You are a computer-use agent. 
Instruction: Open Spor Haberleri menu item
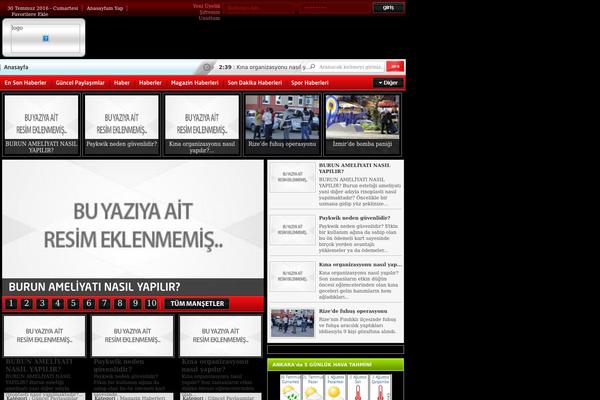310,83
